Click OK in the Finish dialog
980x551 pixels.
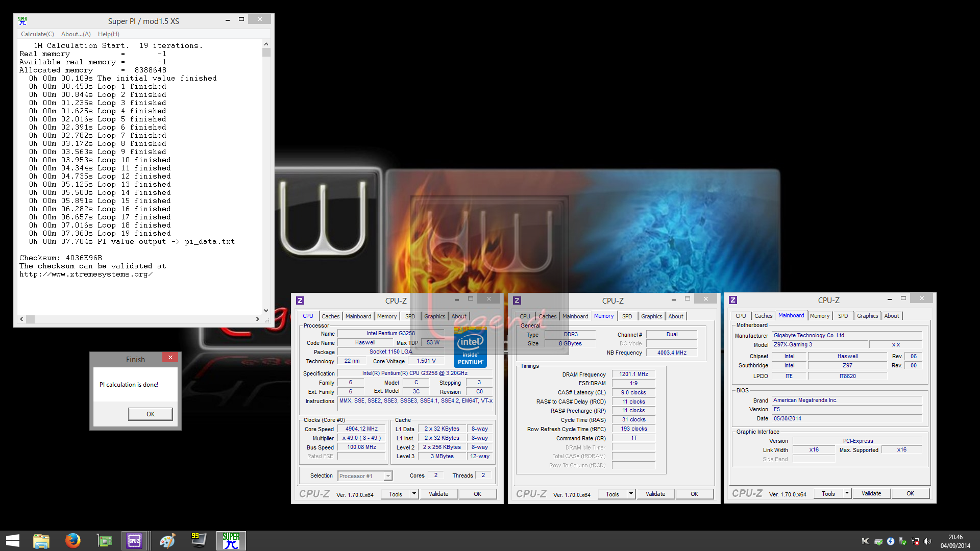151,414
